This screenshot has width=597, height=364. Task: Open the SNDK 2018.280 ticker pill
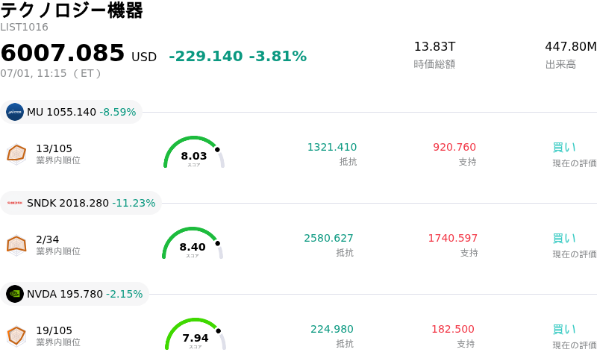pos(81,203)
